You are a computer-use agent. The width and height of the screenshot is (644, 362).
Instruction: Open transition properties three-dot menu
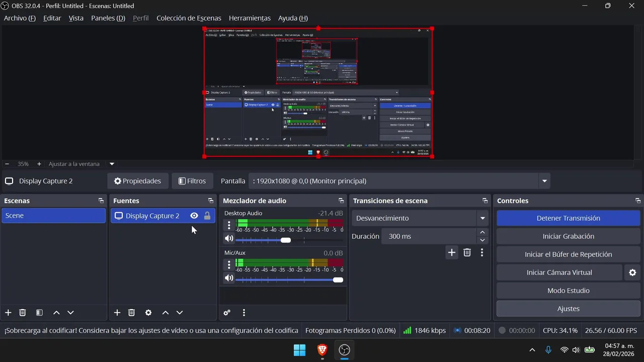482,252
